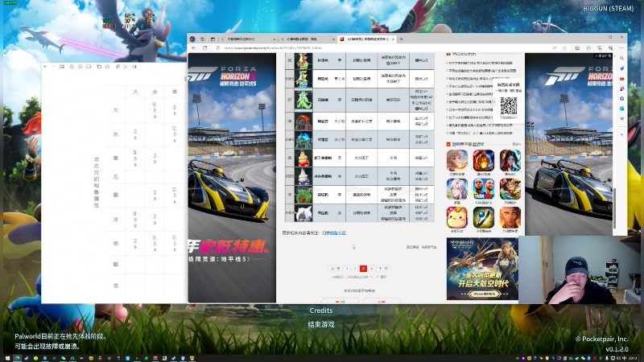Switch to the first browser tab
Screen dimensions: 644x362
pyautogui.click(x=248, y=39)
